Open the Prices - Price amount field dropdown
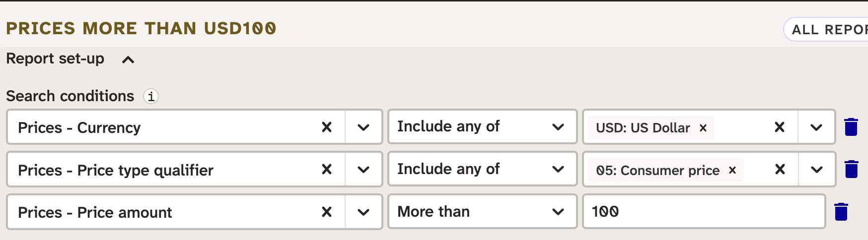 click(363, 212)
